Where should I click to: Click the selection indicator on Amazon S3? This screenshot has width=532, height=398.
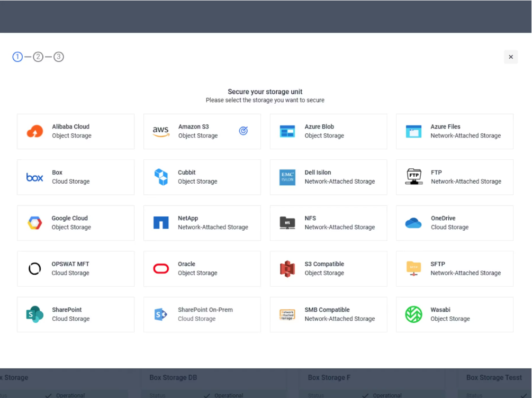(243, 130)
